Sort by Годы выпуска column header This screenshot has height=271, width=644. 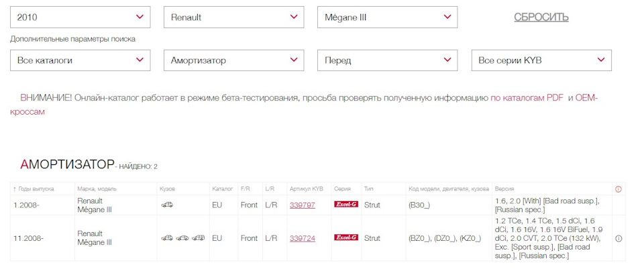(x=34, y=189)
